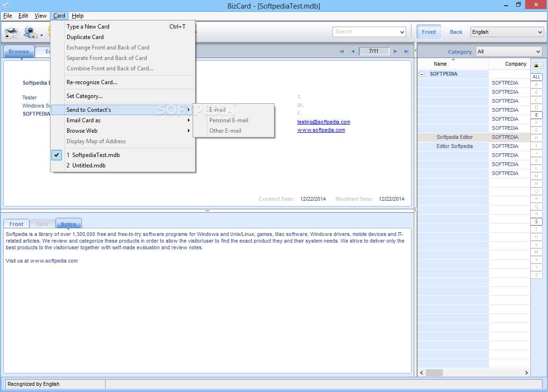
Task: Jump to the last card record
Action: point(406,51)
